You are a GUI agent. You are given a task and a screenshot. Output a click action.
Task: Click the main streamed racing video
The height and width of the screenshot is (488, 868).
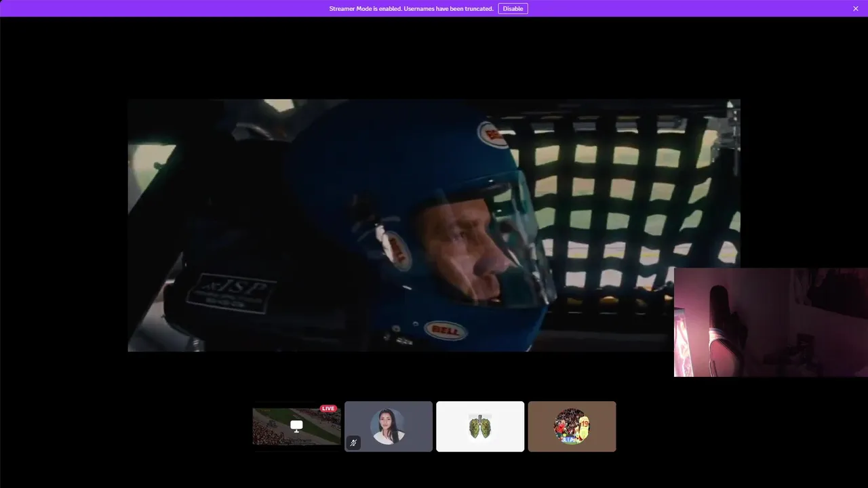click(434, 225)
